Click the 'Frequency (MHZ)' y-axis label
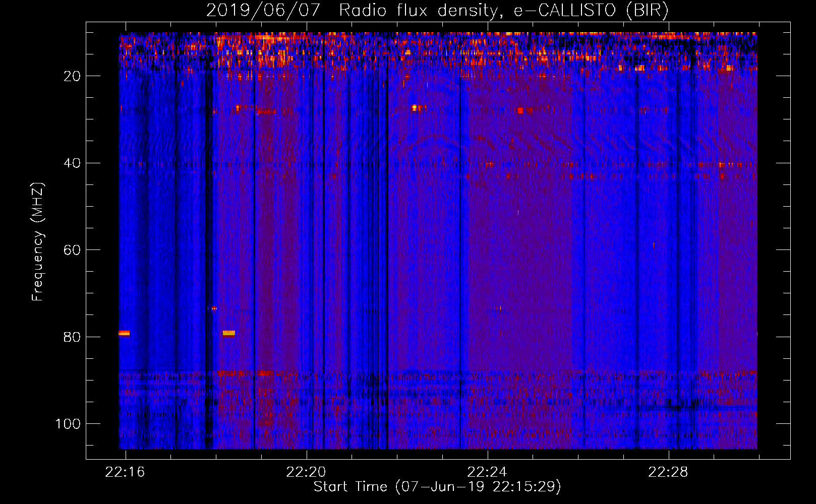 (38, 242)
